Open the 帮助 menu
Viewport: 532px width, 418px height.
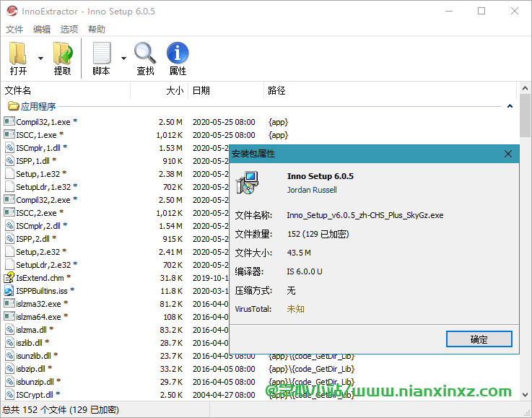click(x=96, y=29)
